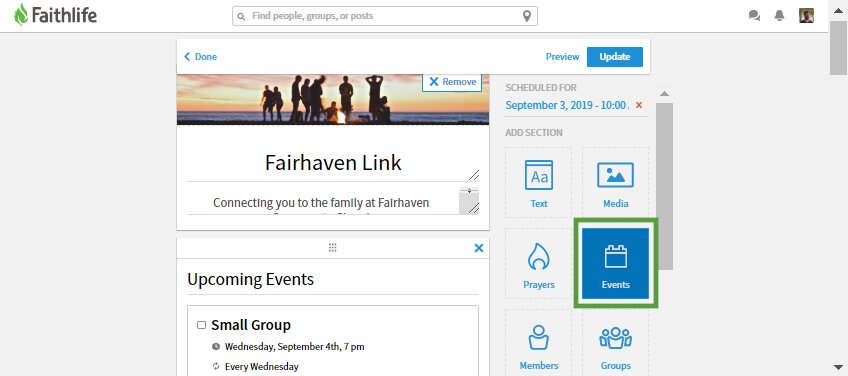Click the page scrollbar up arrow
The width and height of the screenshot is (848, 376).
pos(838,10)
